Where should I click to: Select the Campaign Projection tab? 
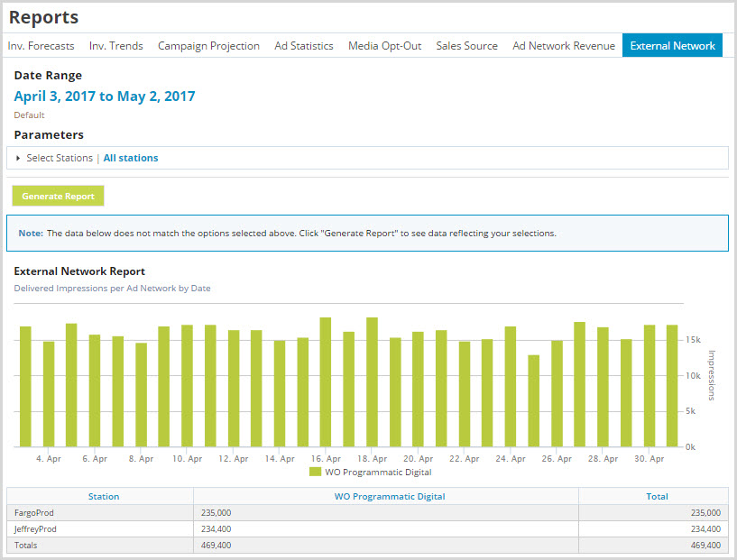click(208, 45)
